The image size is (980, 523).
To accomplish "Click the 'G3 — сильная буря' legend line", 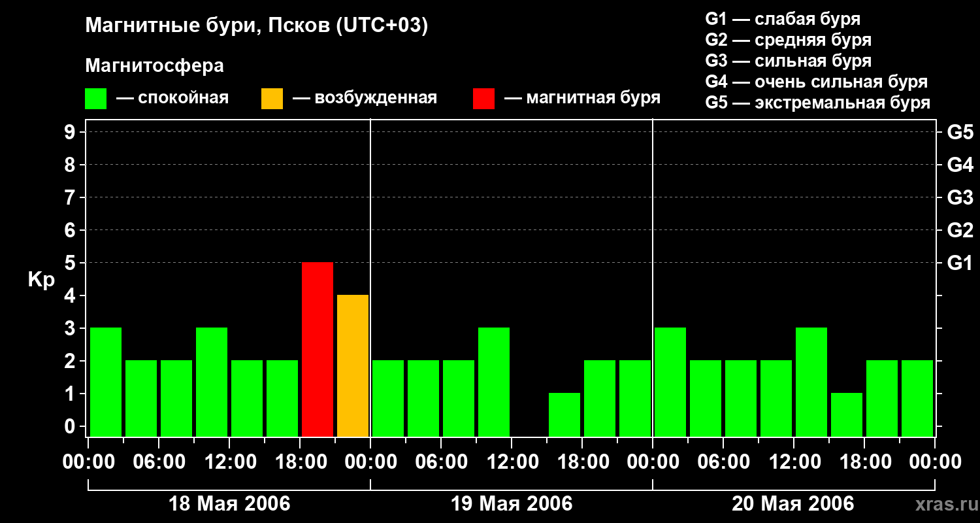I will 788,61.
